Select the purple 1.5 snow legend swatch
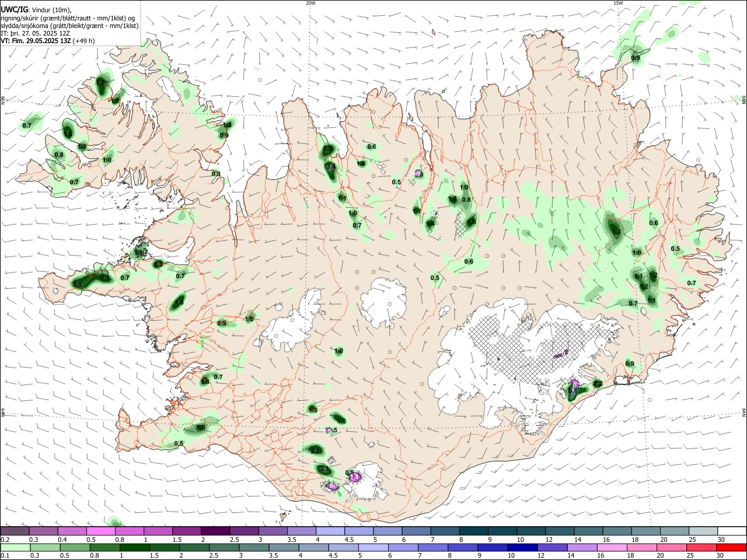 pos(187,531)
